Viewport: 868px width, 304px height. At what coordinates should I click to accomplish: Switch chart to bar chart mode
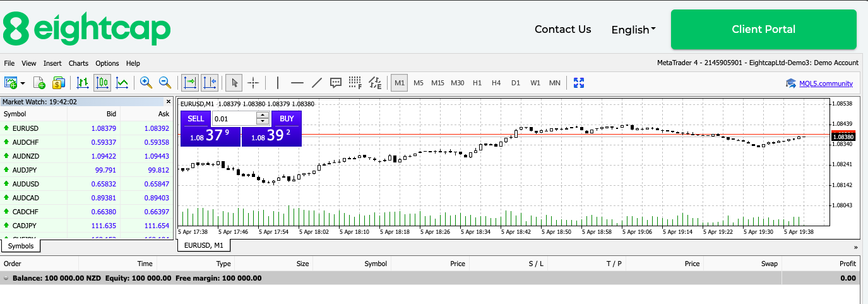(x=83, y=82)
